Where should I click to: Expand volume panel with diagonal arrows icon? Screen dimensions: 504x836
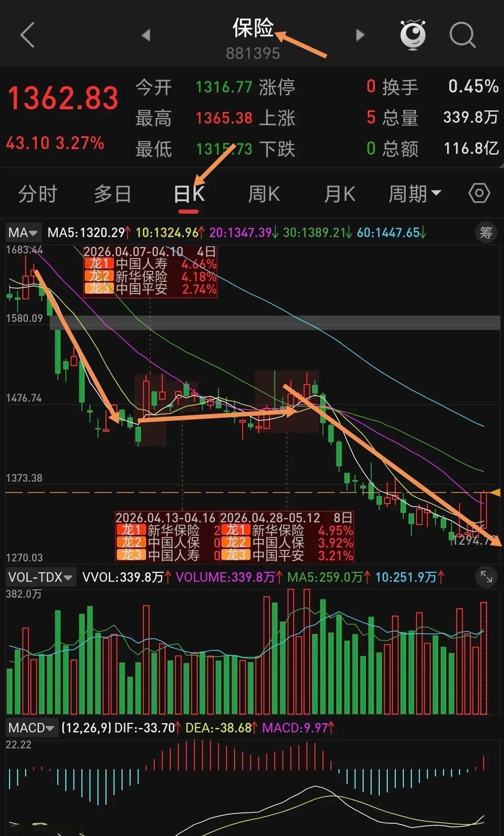tap(486, 577)
